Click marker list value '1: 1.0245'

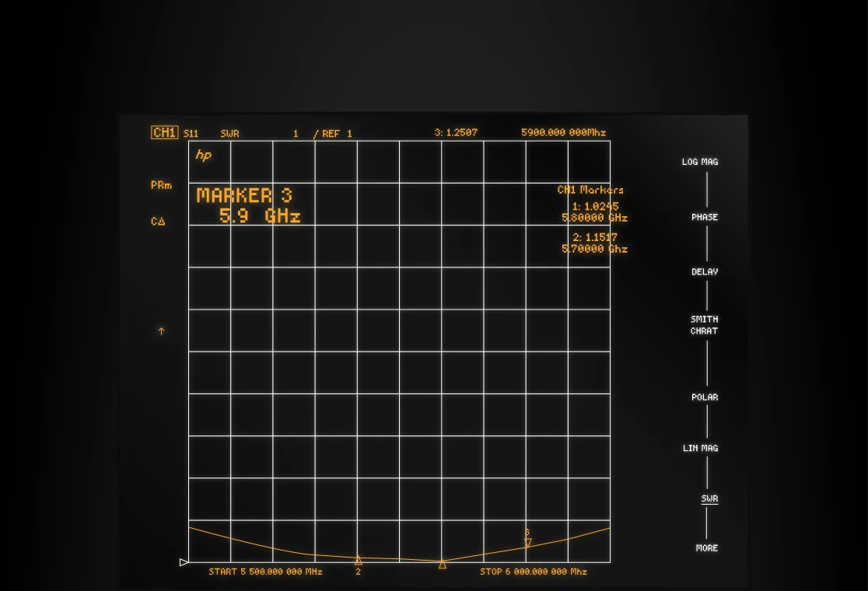(595, 206)
